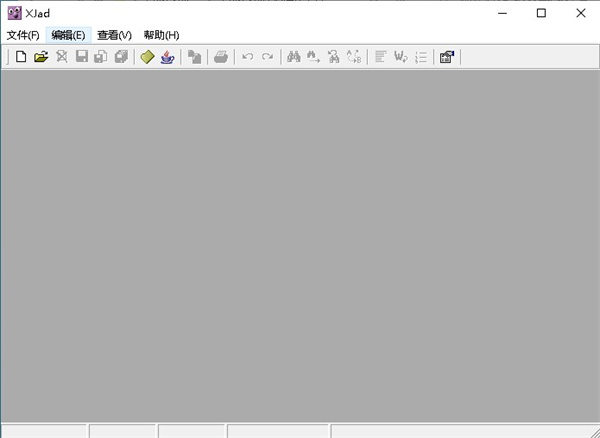600x438 pixels.
Task: Open the options properties icon
Action: tap(447, 57)
